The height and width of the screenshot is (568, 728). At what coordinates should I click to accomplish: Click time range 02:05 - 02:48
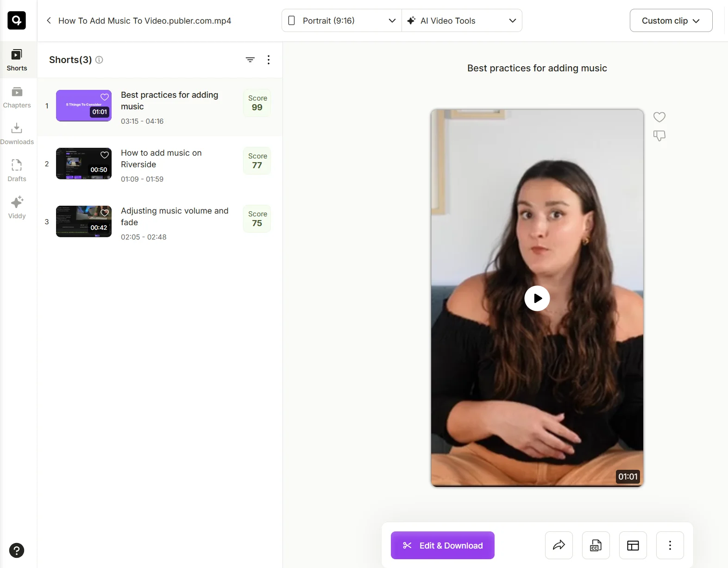144,237
